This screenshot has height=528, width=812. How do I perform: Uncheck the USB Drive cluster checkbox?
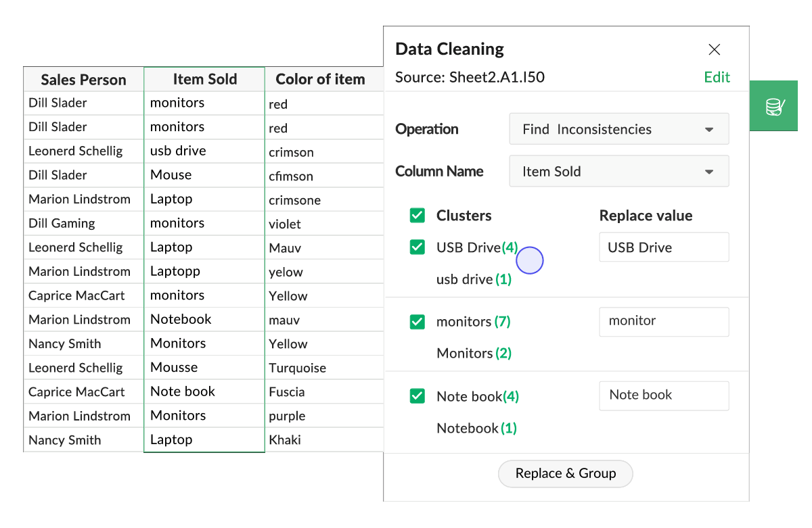pyautogui.click(x=418, y=247)
